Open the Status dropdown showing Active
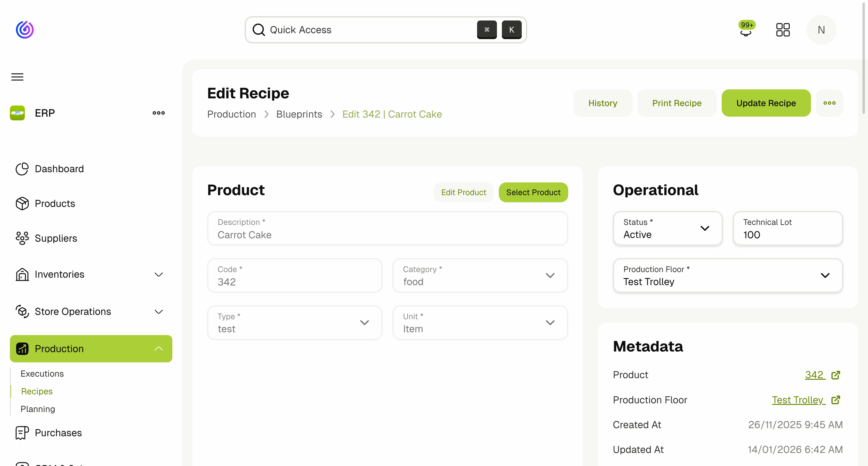This screenshot has height=466, width=868. 705,228
